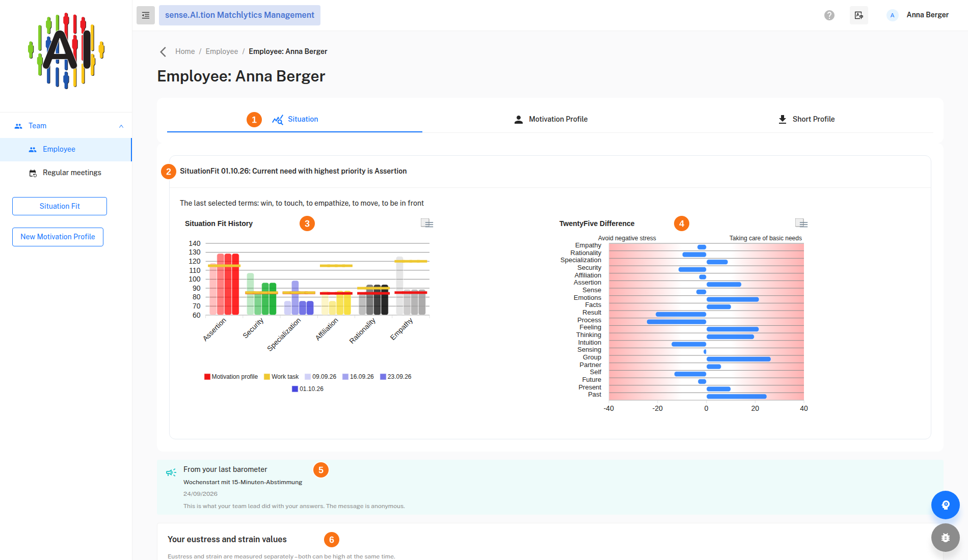Toggle Work task legend swatch
968x560 pixels.
point(267,377)
